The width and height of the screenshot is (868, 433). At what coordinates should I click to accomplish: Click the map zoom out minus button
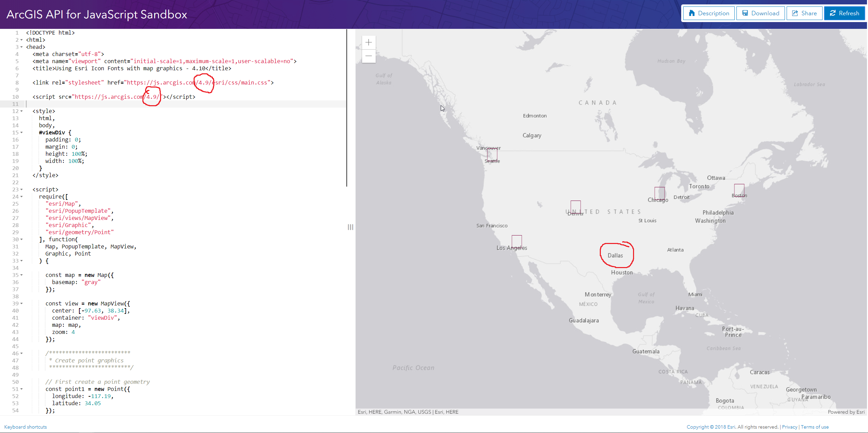point(369,56)
